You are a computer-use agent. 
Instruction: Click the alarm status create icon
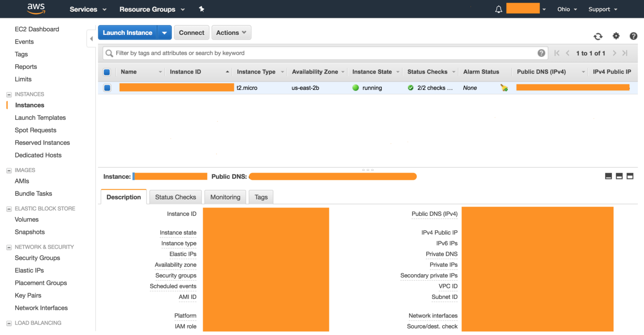pos(504,88)
